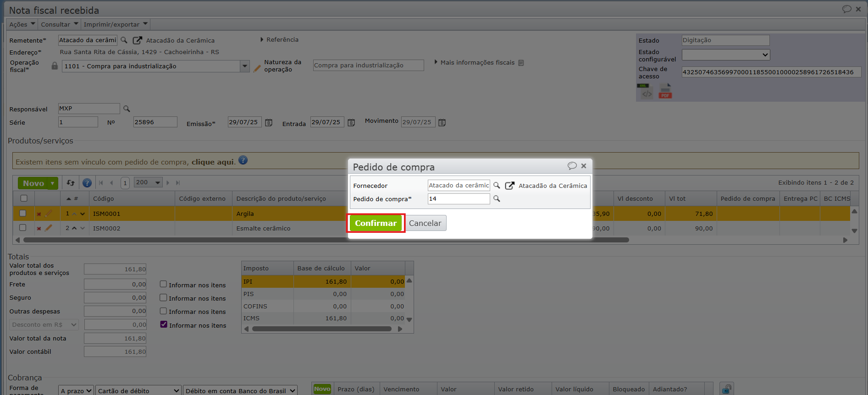Image resolution: width=868 pixels, height=395 pixels.
Task: Click the 'clique aqui' link
Action: pos(213,162)
